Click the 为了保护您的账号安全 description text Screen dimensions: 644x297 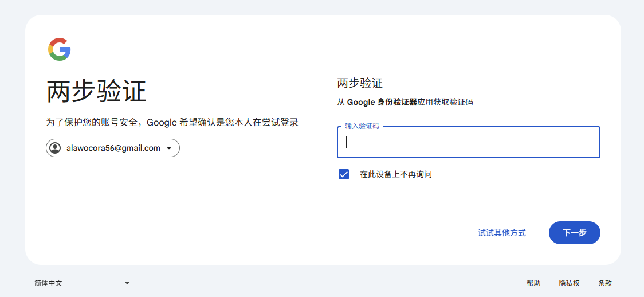172,122
